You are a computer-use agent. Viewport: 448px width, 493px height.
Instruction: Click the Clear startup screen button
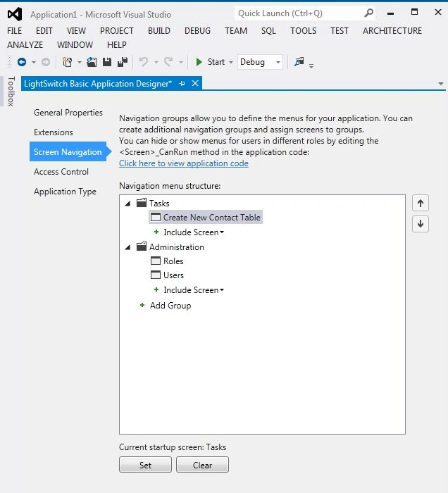[202, 465]
